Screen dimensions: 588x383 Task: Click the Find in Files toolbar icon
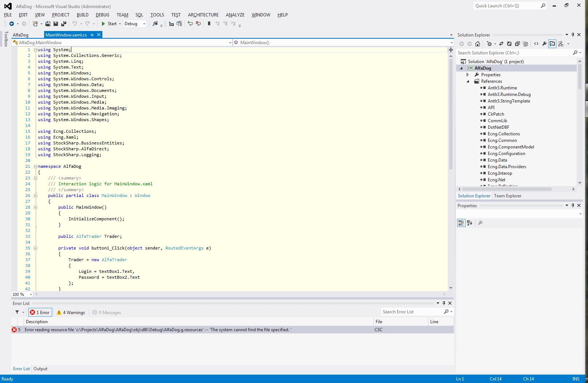tap(155, 24)
